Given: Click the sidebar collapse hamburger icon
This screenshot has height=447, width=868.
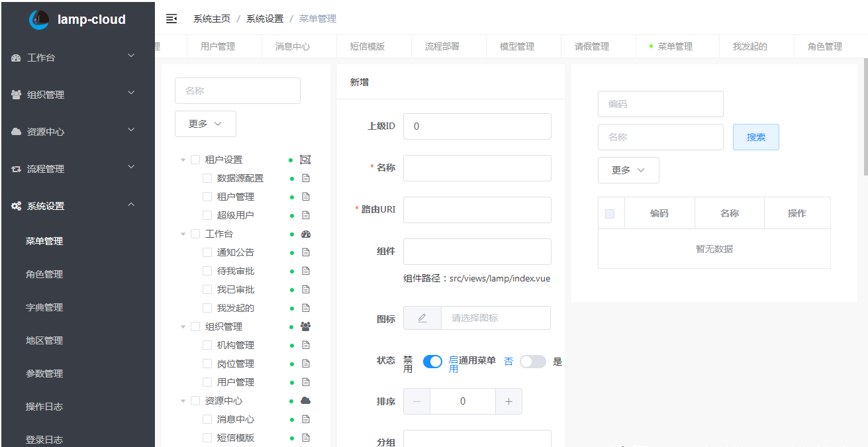Looking at the screenshot, I should coord(171,19).
